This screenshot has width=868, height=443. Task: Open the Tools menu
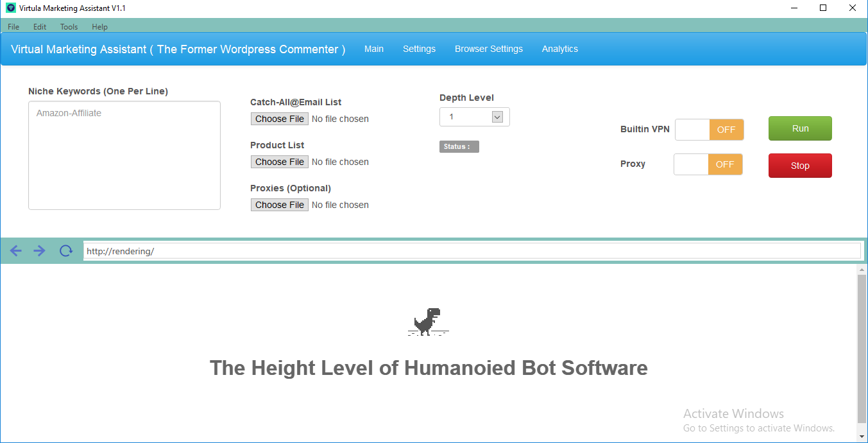tap(68, 26)
